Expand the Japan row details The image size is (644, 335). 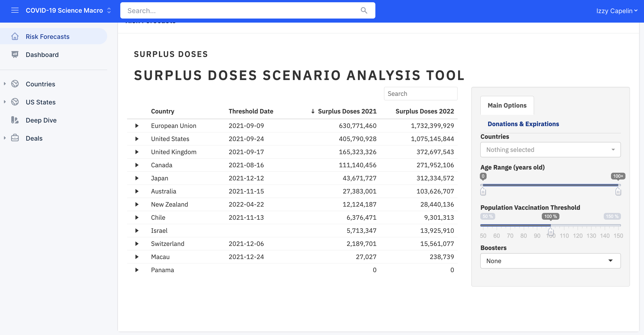pyautogui.click(x=137, y=178)
